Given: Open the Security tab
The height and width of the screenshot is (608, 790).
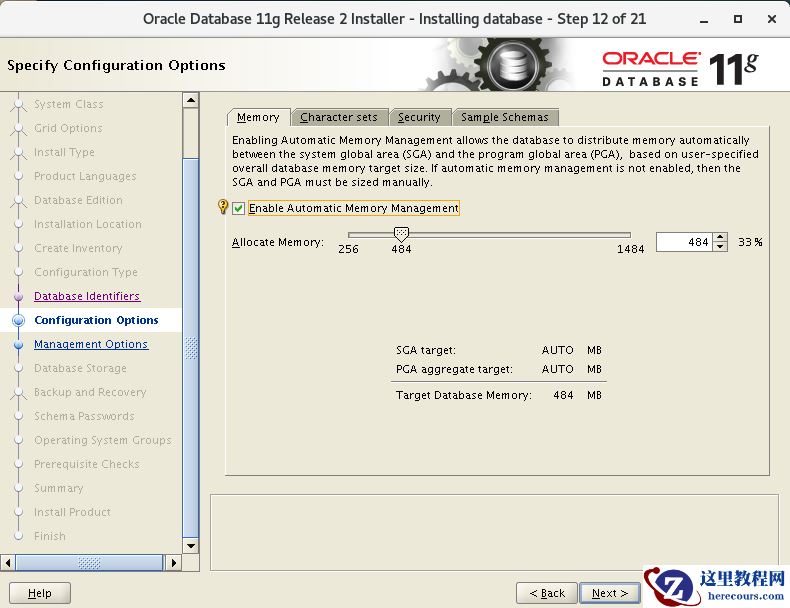Looking at the screenshot, I should click(419, 117).
